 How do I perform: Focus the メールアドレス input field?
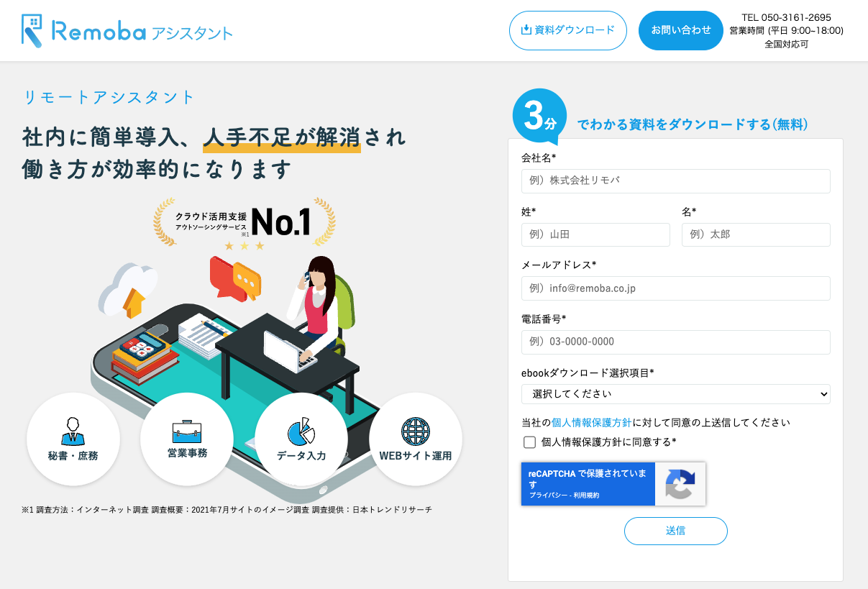[x=675, y=288]
